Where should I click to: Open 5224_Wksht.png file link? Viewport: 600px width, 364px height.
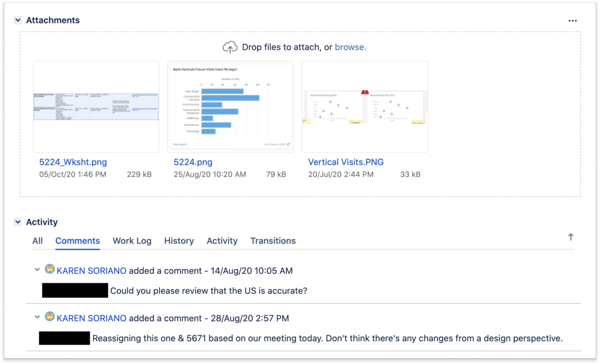73,162
